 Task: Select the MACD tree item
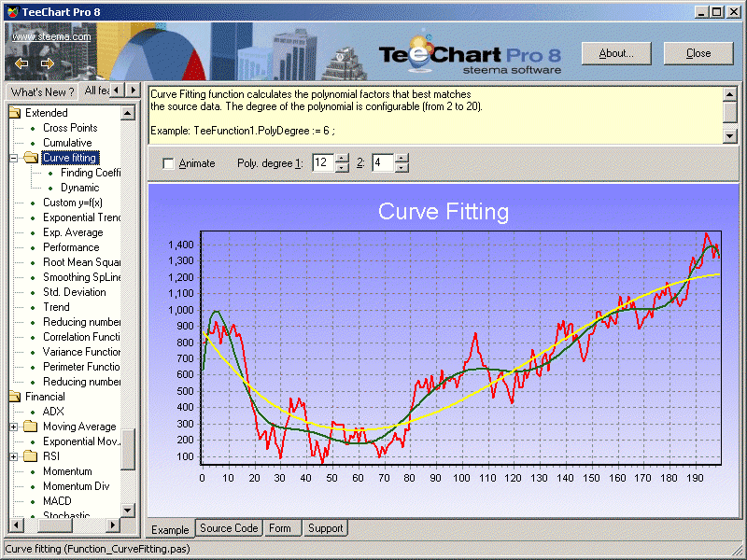coord(57,501)
